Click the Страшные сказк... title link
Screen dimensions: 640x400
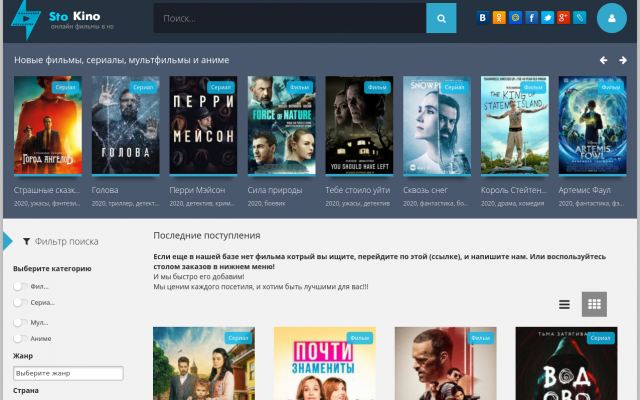click(47, 190)
